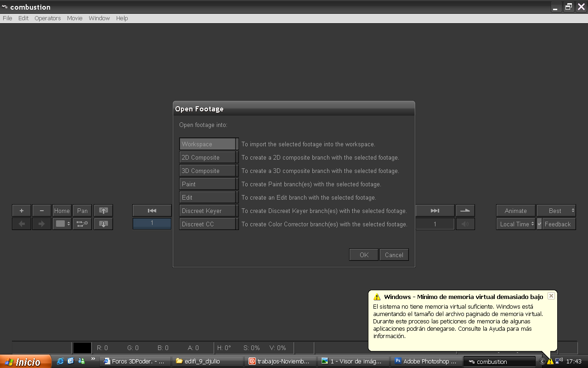Select Discreet CC option
Screen dimensions: 588x368
[209, 224]
